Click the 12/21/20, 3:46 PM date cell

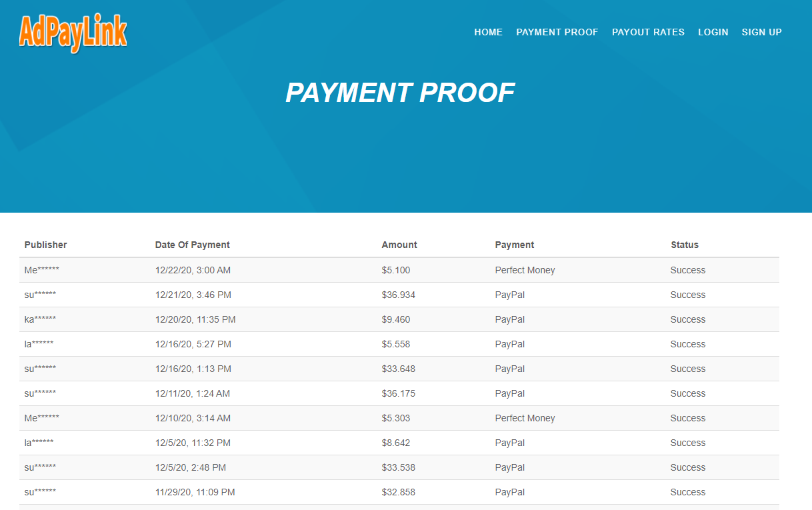(x=193, y=295)
